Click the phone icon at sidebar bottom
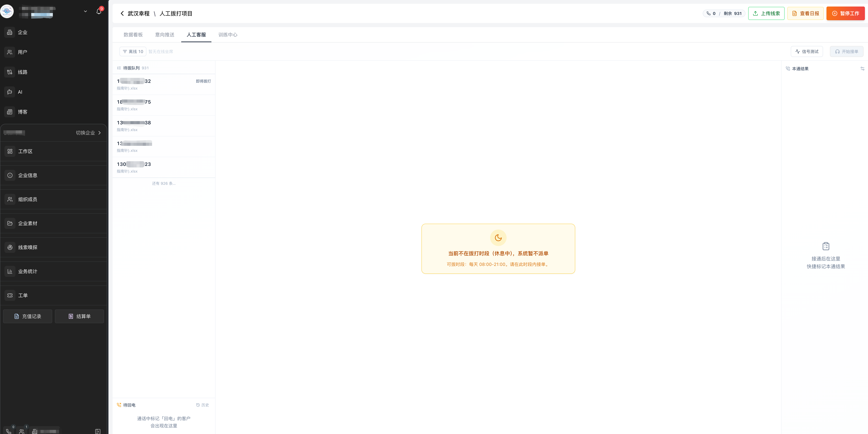Image resolution: width=868 pixels, height=434 pixels. point(9,431)
